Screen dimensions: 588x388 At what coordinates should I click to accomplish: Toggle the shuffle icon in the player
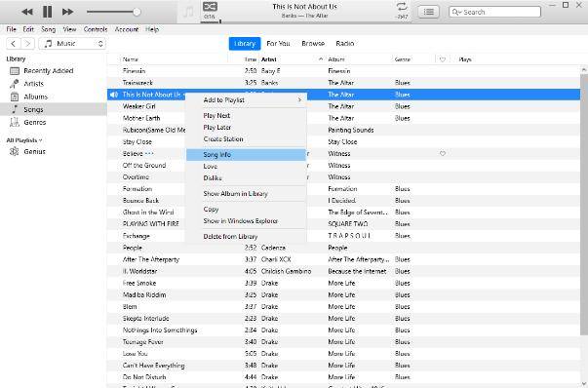coord(210,7)
